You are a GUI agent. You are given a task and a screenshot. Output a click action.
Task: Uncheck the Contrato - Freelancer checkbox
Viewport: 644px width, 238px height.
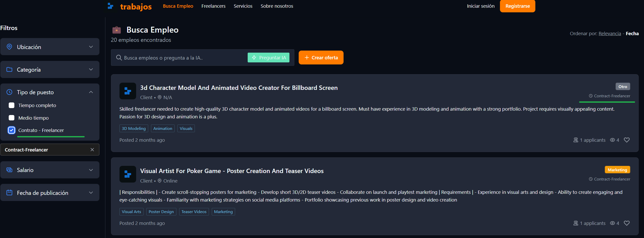pos(12,130)
